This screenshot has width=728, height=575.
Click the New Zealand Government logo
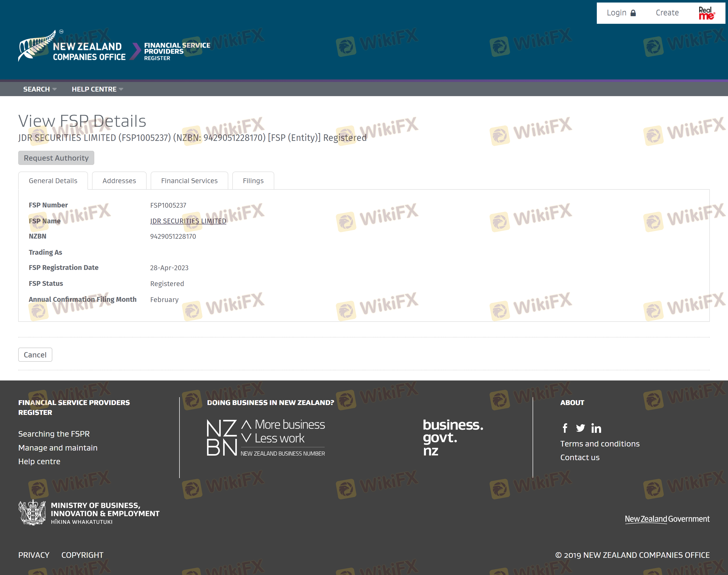[x=667, y=519]
